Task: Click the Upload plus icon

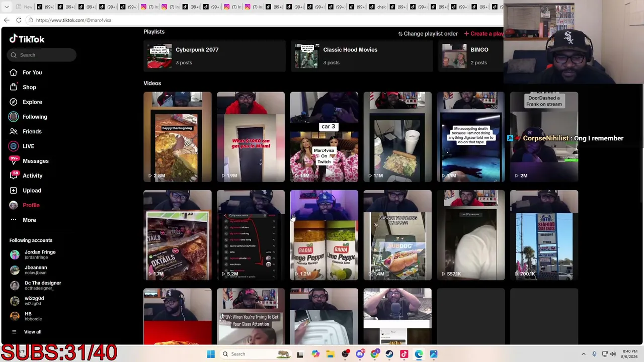Action: (14, 191)
